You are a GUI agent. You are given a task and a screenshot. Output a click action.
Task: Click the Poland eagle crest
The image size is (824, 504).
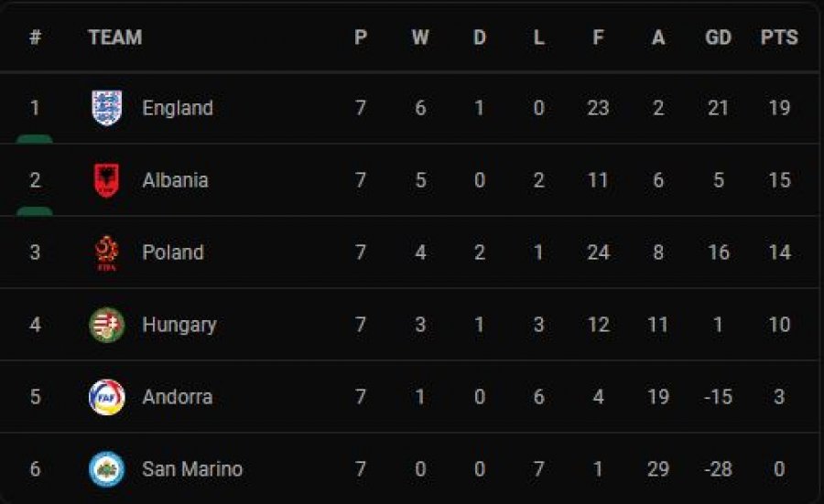[x=107, y=252]
